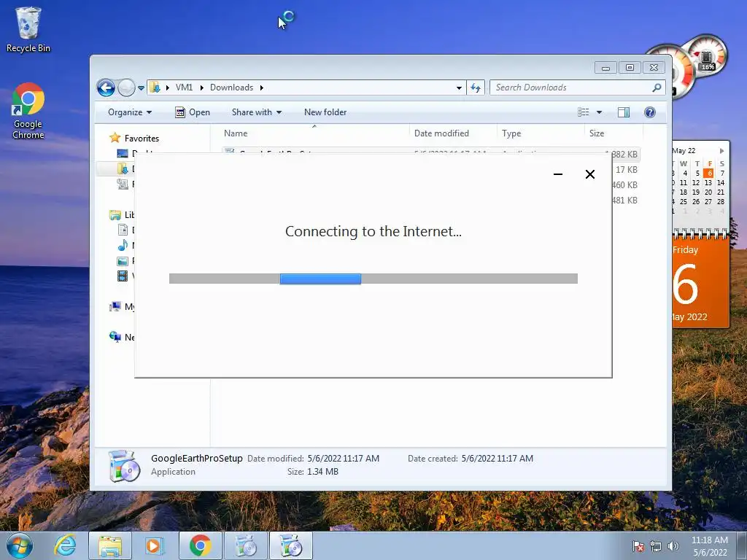Select highlighted day 6 in calendar gadget
Image resolution: width=747 pixels, height=560 pixels.
708,173
